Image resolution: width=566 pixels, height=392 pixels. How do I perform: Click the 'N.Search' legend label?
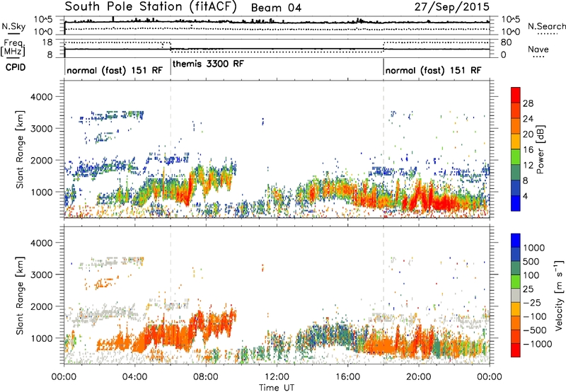(x=546, y=26)
